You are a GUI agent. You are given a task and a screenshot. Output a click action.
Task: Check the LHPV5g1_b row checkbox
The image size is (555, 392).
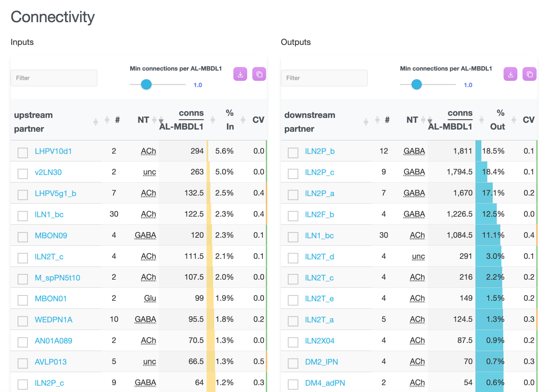(23, 195)
